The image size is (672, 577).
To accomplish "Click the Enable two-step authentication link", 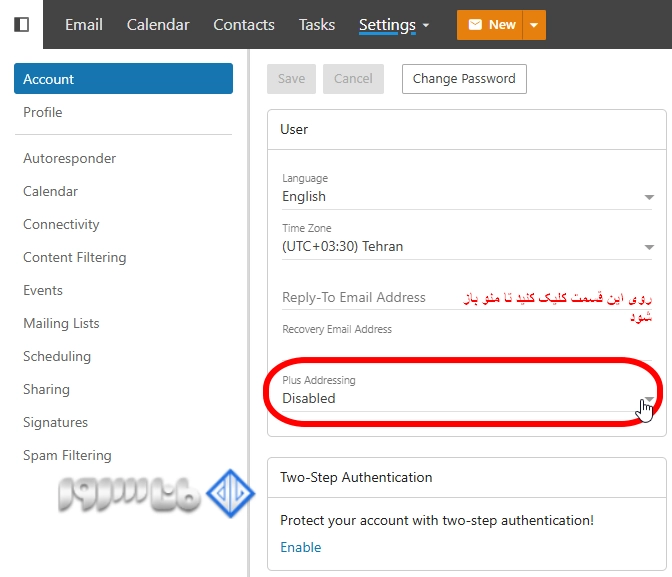I will 300,547.
